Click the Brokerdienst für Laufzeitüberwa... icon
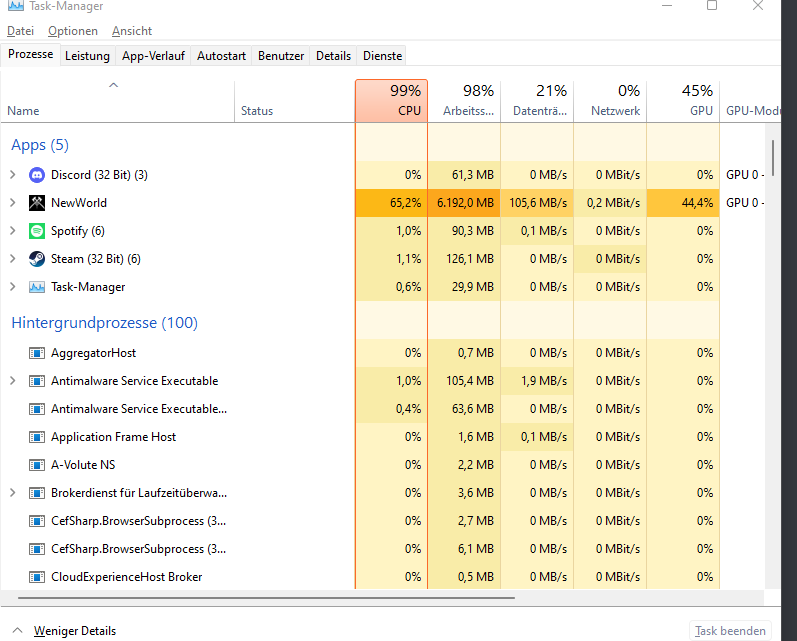Viewport: 797px width, 641px height. (x=37, y=493)
